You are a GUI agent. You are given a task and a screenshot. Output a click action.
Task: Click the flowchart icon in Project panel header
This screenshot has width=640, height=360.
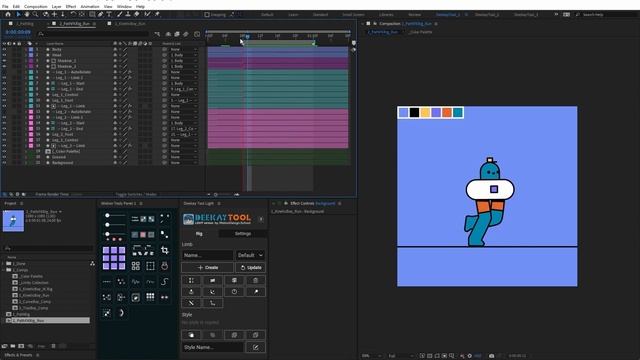(x=92, y=264)
